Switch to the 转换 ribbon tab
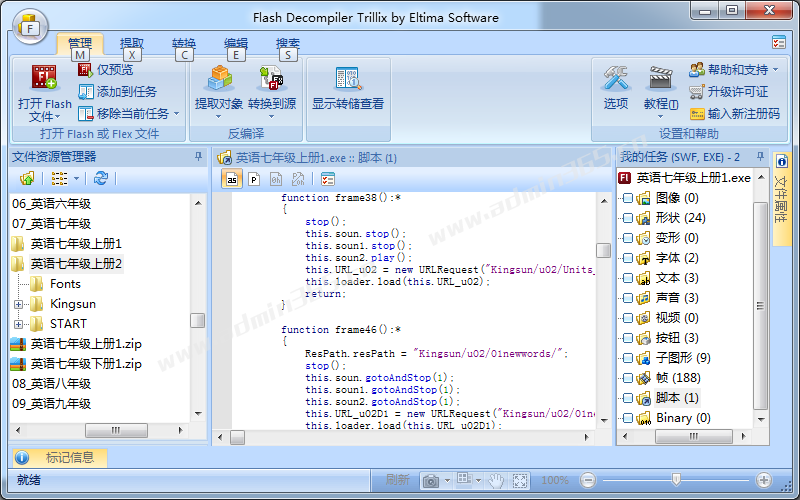Image resolution: width=800 pixels, height=500 pixels. pyautogui.click(x=184, y=44)
